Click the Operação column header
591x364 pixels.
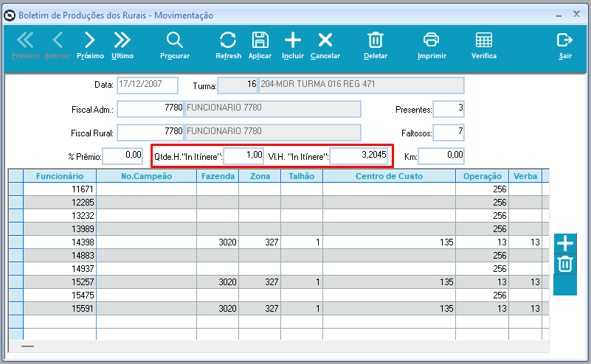tap(482, 176)
